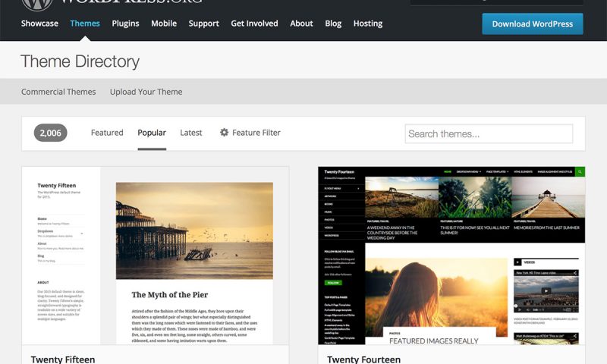Viewport: 607px width, 364px height.
Task: Click the WordPress logo icon
Action: tap(37, 4)
